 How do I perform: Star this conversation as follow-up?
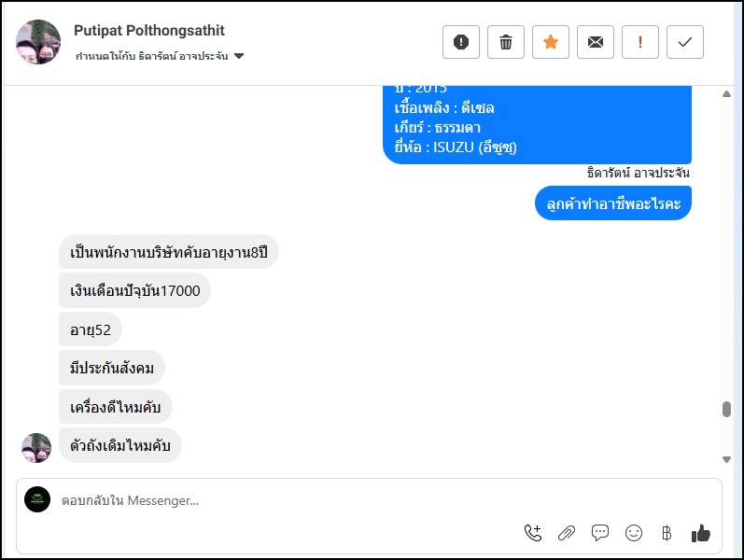pyautogui.click(x=551, y=42)
